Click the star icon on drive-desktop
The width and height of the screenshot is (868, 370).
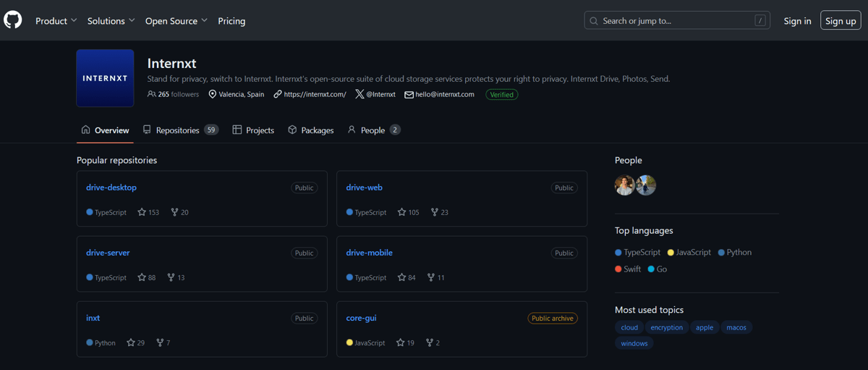pos(142,212)
